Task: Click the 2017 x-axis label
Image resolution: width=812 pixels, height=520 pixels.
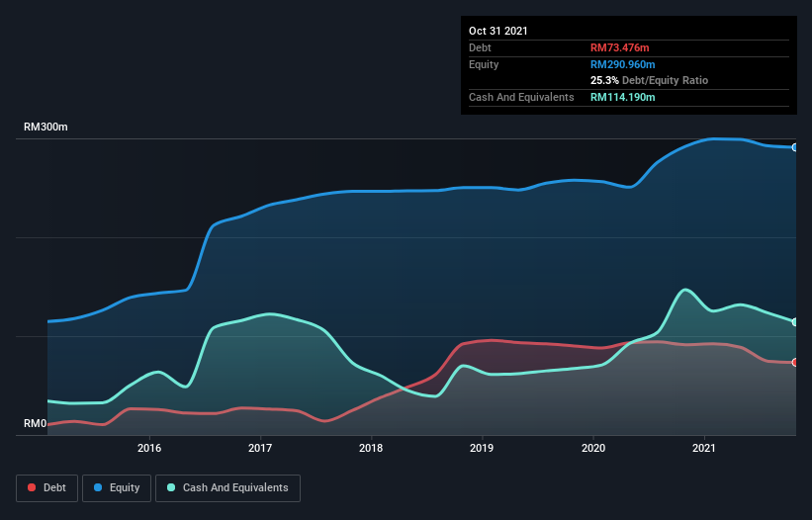Action: point(260,448)
